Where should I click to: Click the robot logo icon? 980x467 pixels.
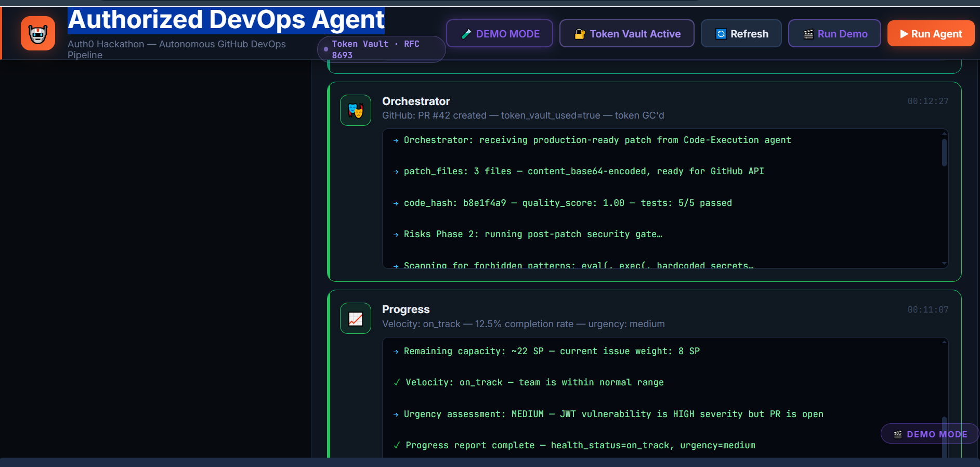click(x=38, y=33)
